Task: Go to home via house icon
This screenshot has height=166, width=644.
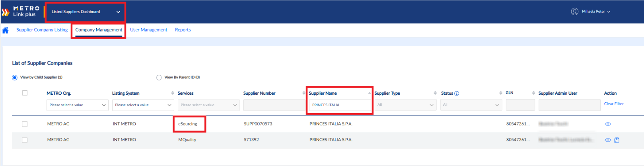Action: [5, 30]
